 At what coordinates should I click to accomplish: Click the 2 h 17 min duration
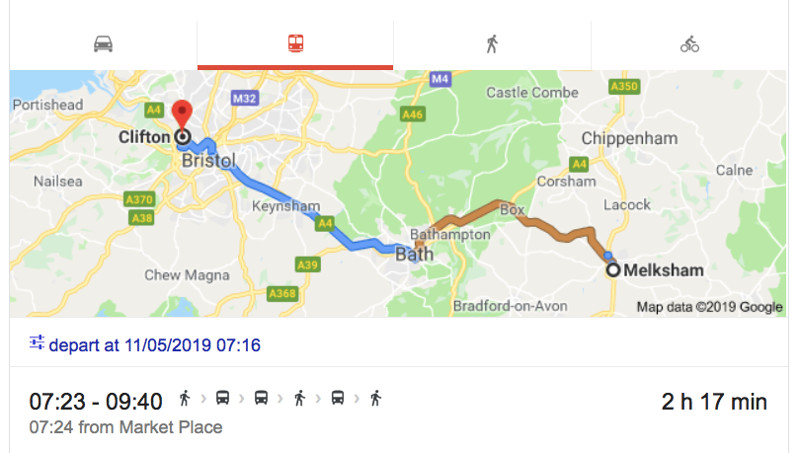[714, 402]
